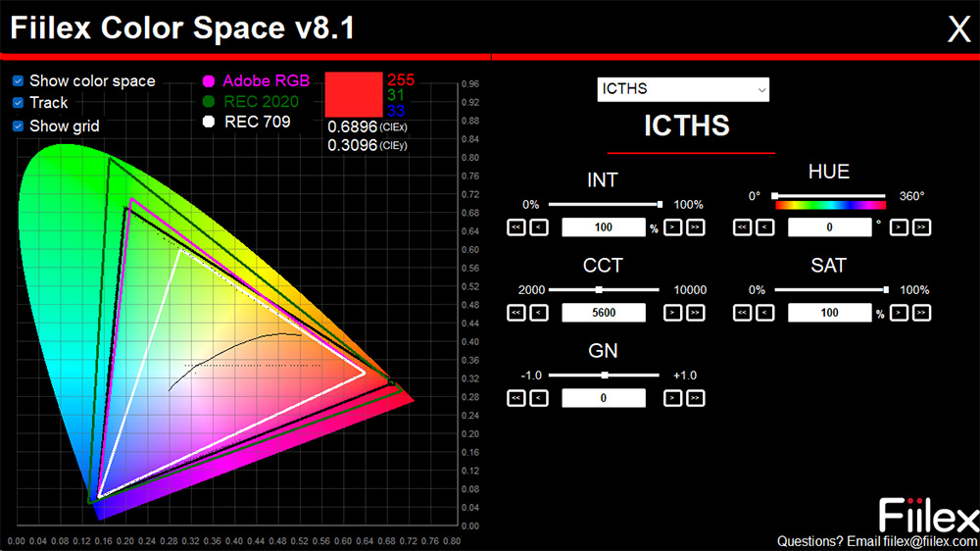The width and height of the screenshot is (980, 551).
Task: Decrease HUE by large step (<<)
Action: tap(743, 227)
